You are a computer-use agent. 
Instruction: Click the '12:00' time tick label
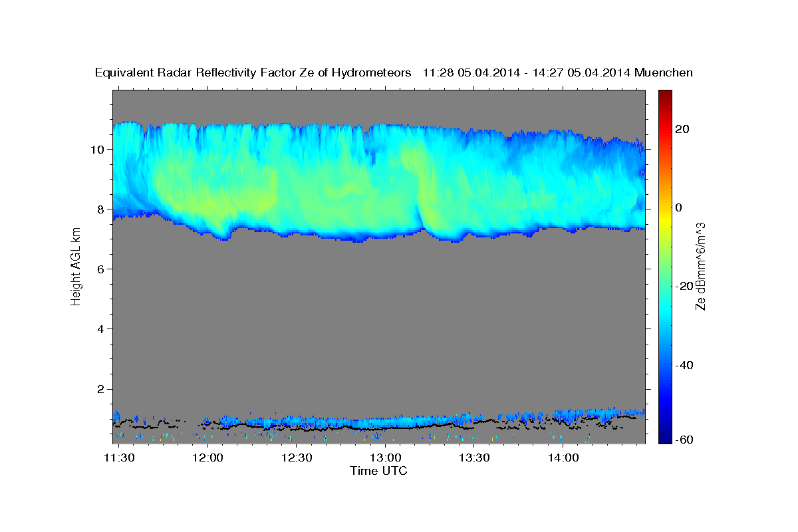pyautogui.click(x=208, y=458)
